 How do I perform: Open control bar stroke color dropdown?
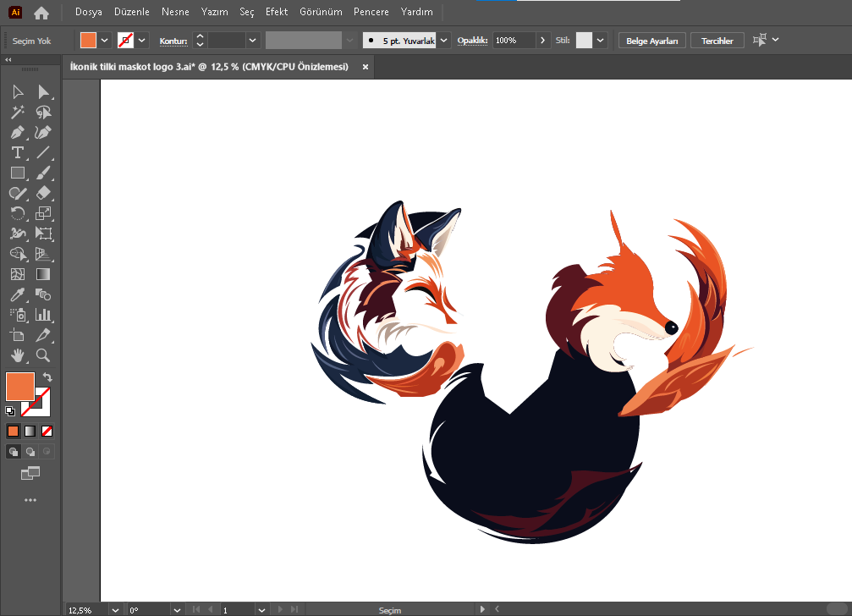(x=142, y=41)
